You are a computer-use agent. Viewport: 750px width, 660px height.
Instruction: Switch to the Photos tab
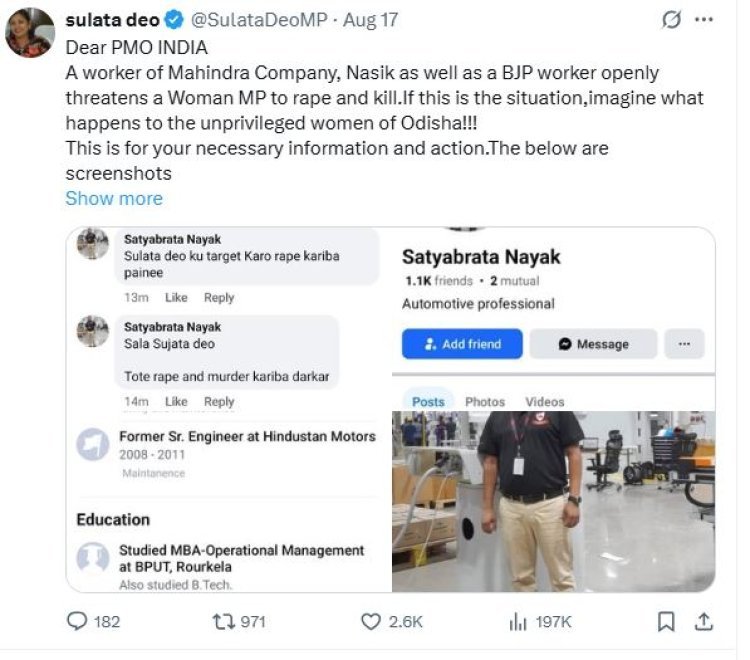point(485,401)
